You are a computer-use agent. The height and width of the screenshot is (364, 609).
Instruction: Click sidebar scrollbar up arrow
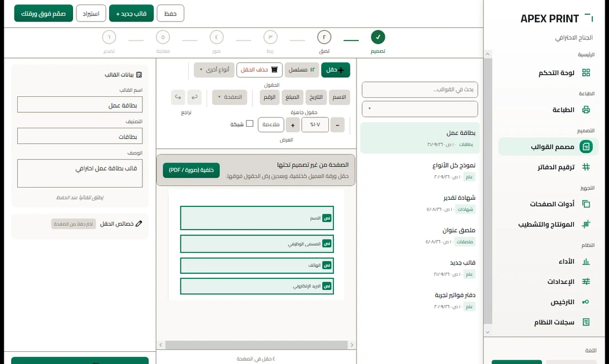tap(488, 54)
